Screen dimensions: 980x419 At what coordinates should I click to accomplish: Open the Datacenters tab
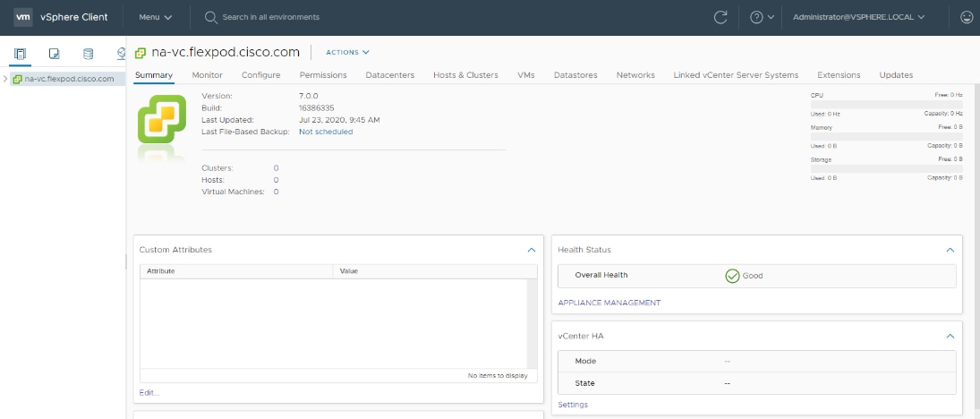pos(390,75)
